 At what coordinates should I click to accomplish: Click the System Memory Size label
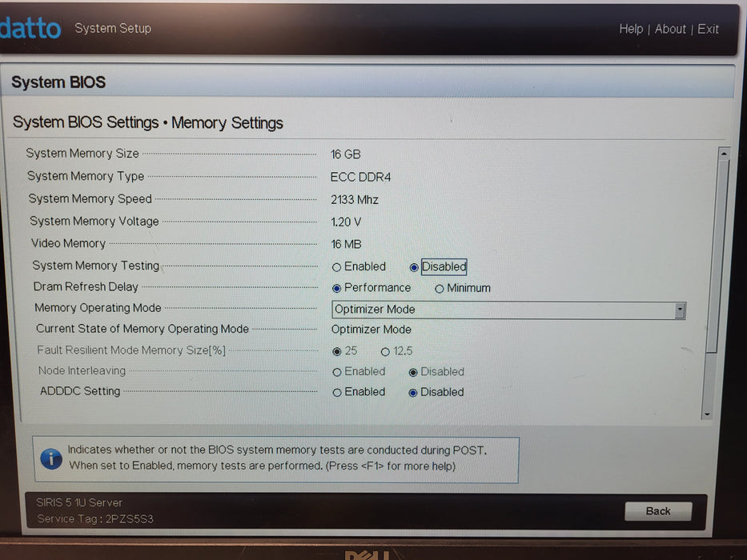[82, 154]
